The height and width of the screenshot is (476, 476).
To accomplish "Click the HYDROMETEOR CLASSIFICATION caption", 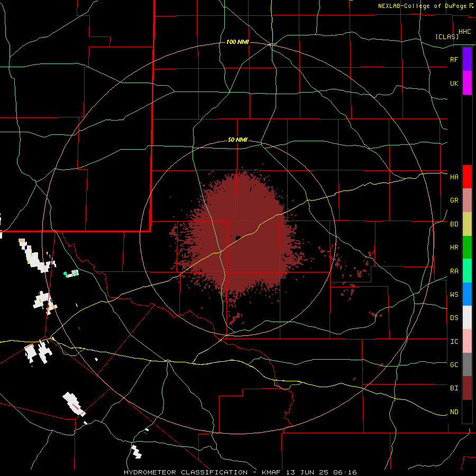I will 186,472.
